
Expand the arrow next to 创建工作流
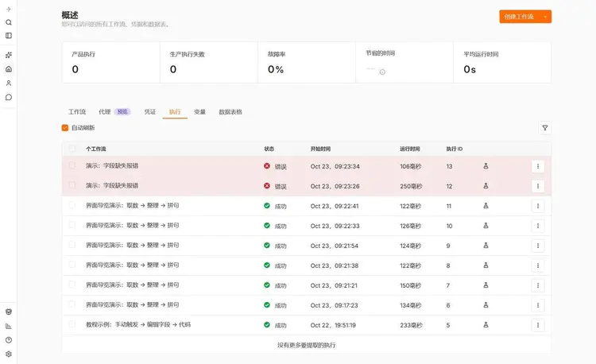click(545, 17)
